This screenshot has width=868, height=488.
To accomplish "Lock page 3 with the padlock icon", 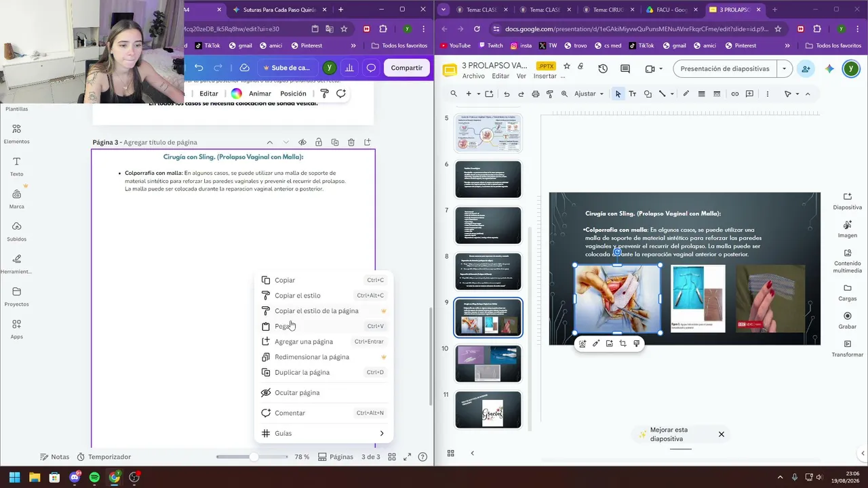I will (319, 142).
